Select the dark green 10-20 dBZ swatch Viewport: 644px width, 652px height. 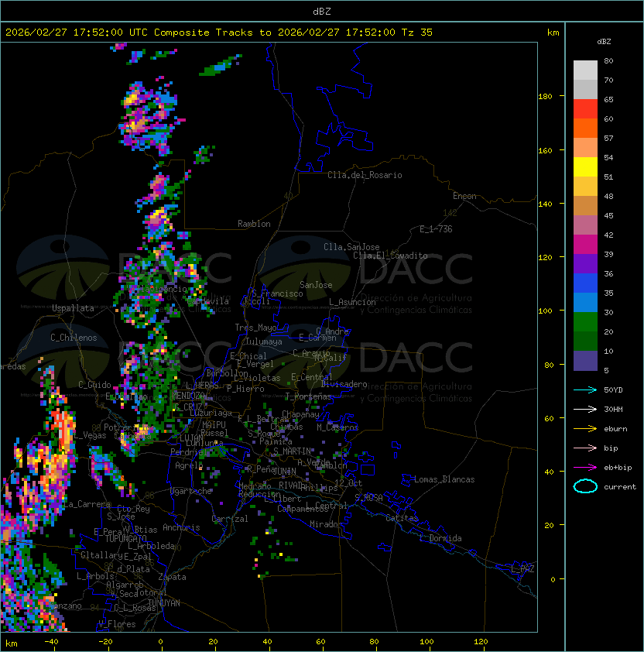pos(585,341)
